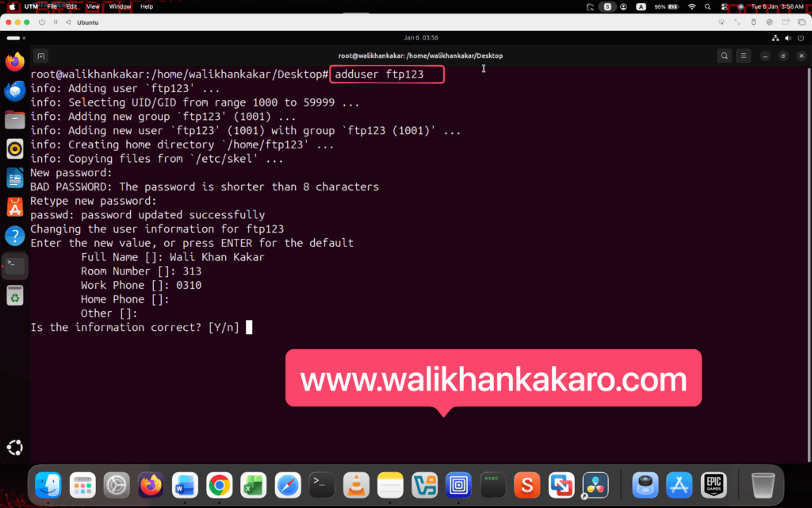Open the Window menu in the menu bar
812x508 pixels.
tap(120, 6)
